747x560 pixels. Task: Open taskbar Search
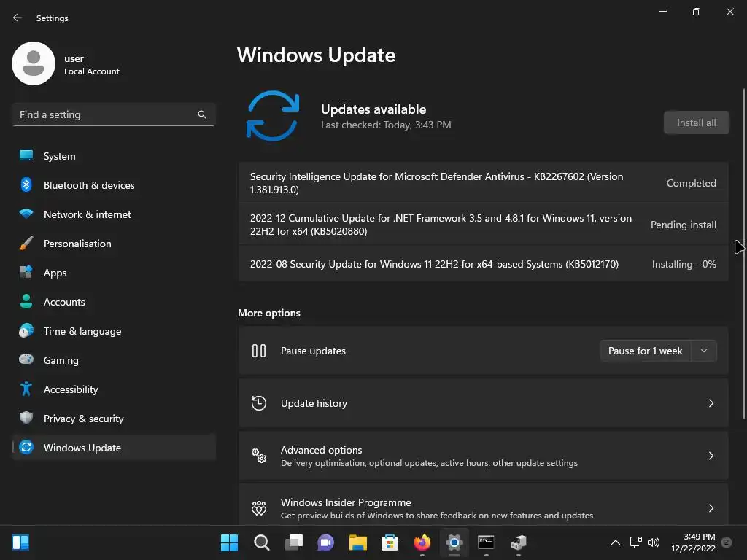coord(262,542)
